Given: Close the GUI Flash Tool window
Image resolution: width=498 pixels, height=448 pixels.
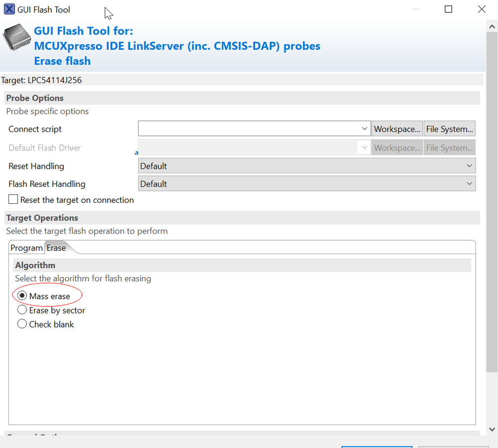Looking at the screenshot, I should pos(482,9).
